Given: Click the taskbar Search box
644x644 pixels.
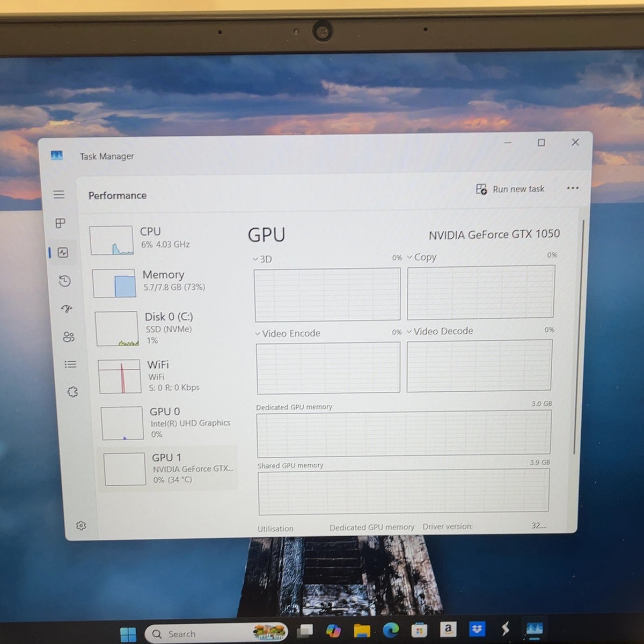Looking at the screenshot, I should coord(216,633).
